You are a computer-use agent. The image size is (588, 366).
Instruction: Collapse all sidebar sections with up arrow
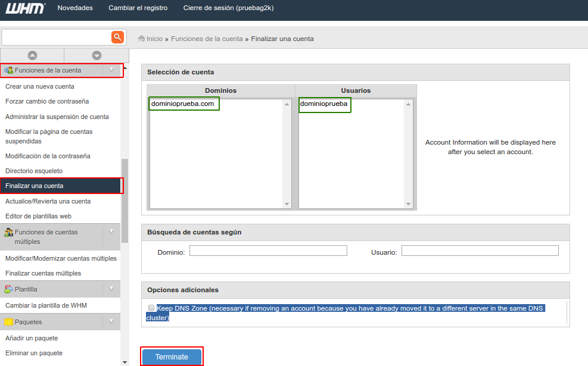[x=33, y=55]
